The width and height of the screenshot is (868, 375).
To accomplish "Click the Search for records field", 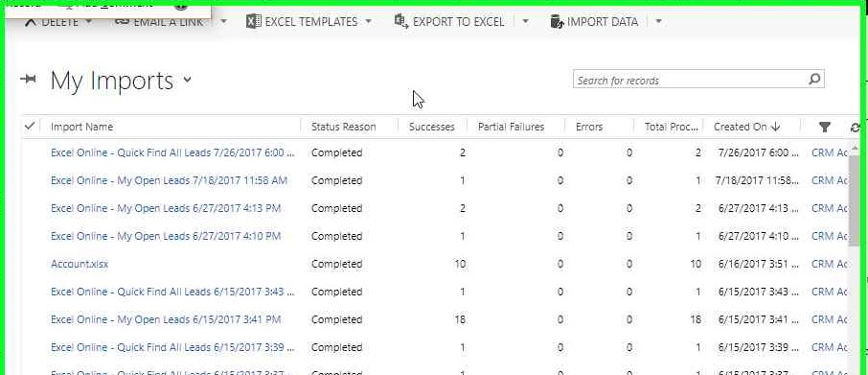I will [689, 80].
